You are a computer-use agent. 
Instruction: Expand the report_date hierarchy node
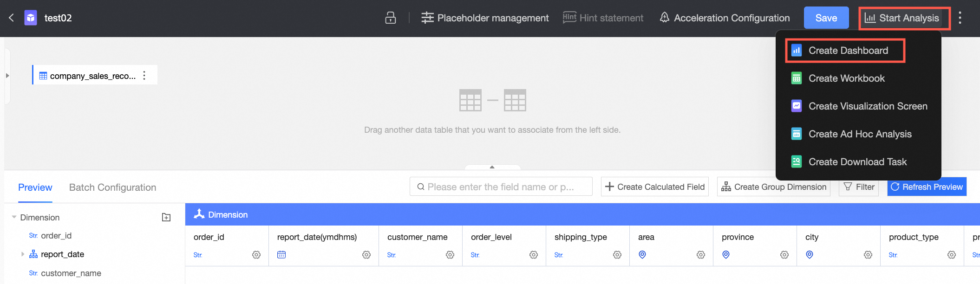click(x=23, y=254)
